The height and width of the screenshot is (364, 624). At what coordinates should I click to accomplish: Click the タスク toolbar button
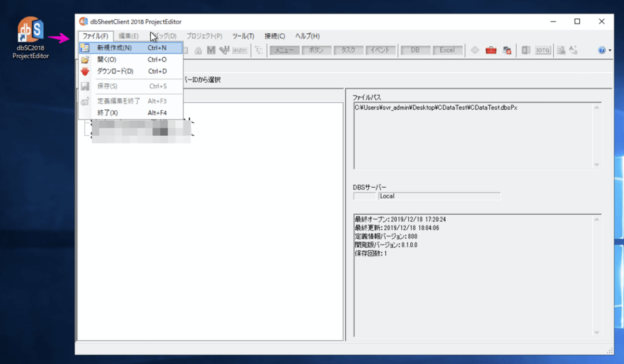(348, 50)
